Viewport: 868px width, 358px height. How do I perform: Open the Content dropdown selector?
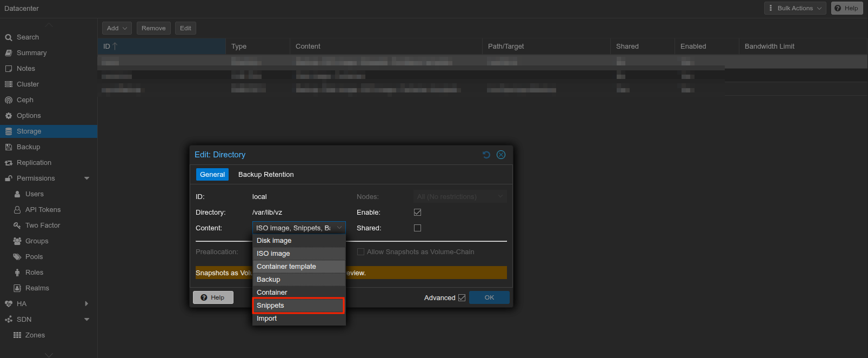[x=339, y=228]
